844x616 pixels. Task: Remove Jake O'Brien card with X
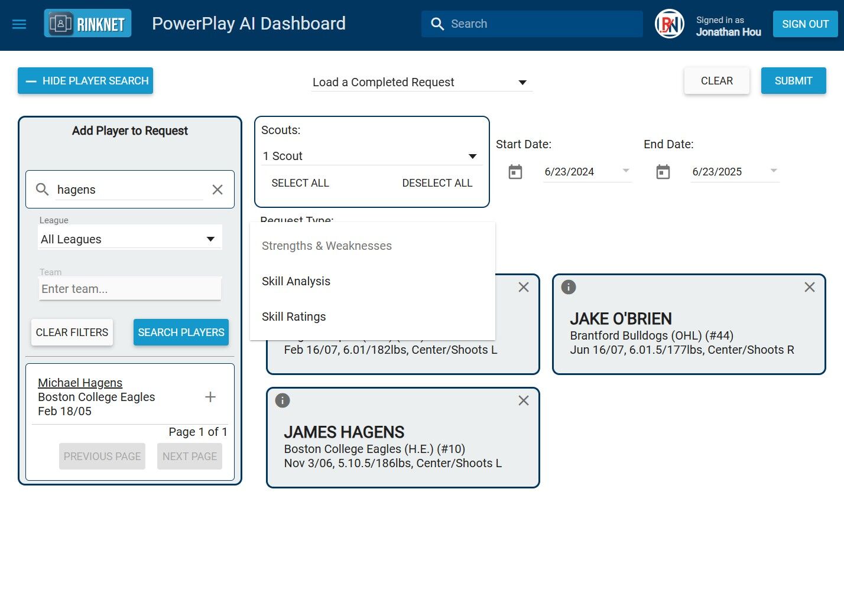[810, 287]
